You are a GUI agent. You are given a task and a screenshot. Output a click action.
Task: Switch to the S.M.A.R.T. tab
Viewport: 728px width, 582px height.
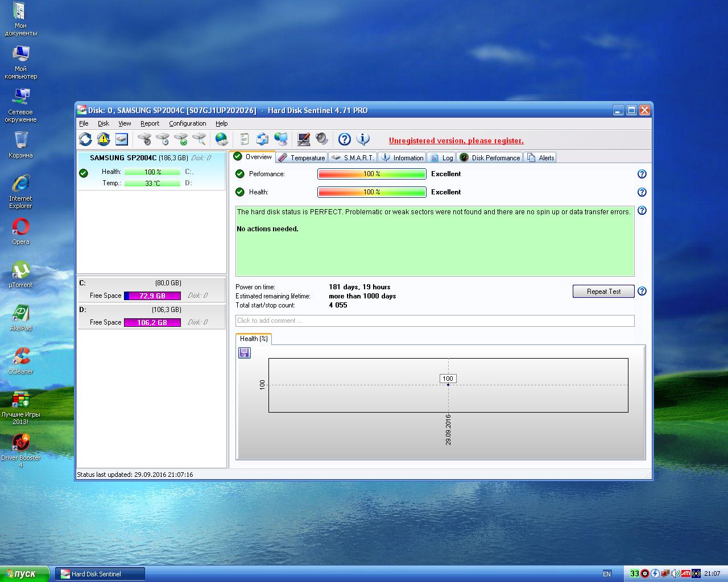tap(353, 158)
